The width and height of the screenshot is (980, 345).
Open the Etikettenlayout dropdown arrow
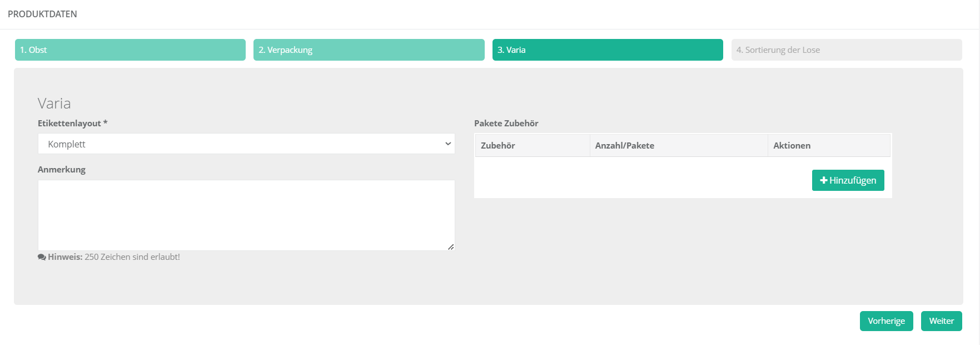tap(448, 144)
